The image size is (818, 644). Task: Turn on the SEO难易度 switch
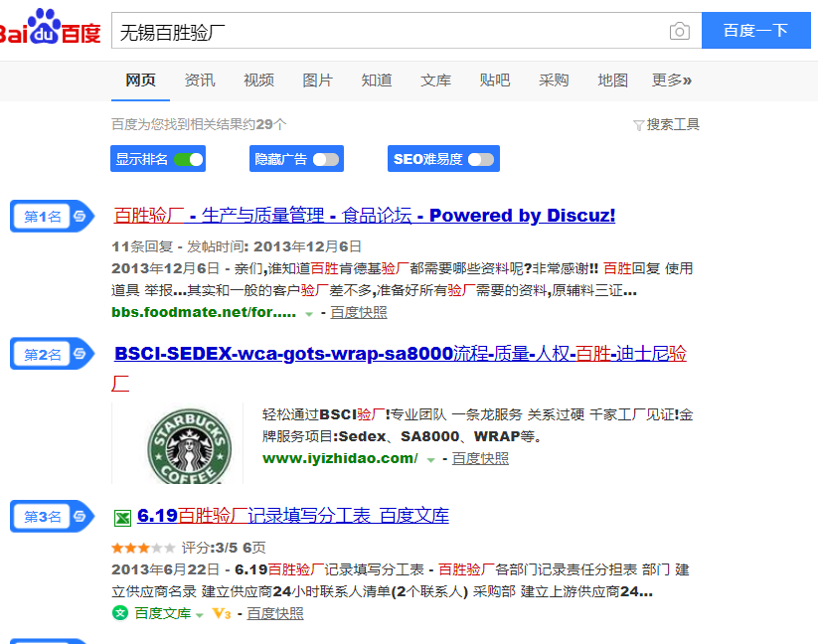pyautogui.click(x=481, y=160)
